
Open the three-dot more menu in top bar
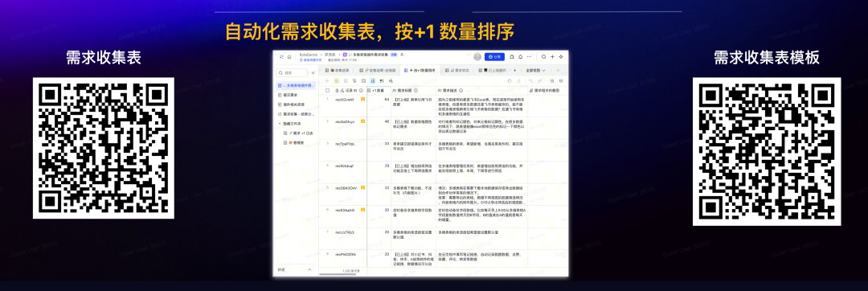tap(529, 57)
